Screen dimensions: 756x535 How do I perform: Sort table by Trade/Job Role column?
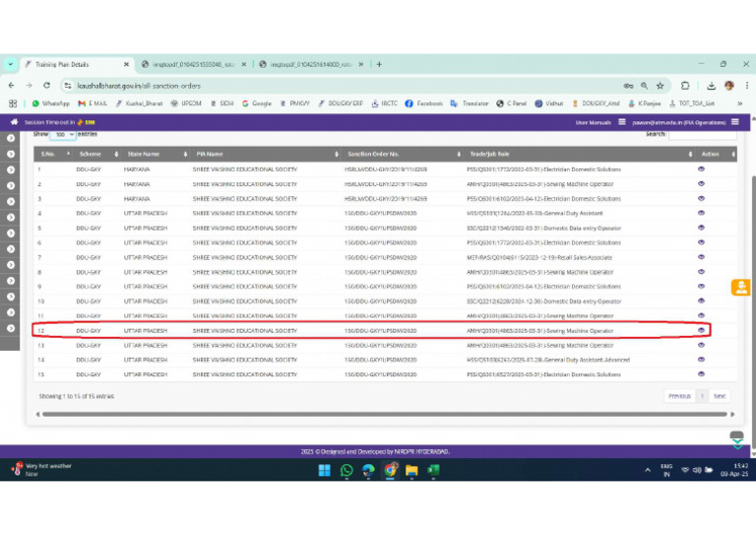(x=580, y=154)
